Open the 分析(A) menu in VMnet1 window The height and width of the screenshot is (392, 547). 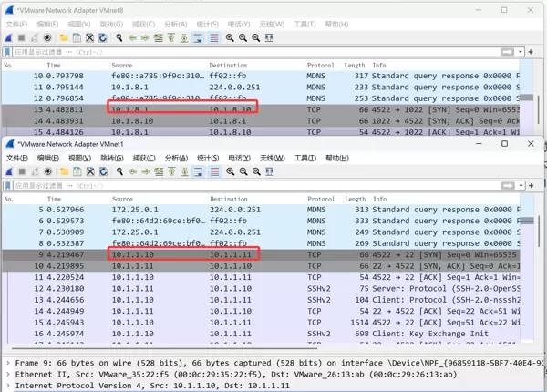pos(176,158)
